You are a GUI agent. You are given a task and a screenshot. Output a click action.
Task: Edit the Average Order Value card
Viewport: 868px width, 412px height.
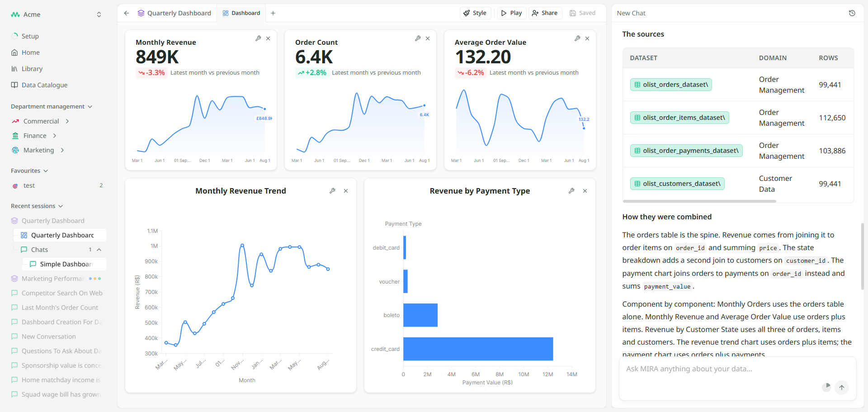pyautogui.click(x=577, y=38)
